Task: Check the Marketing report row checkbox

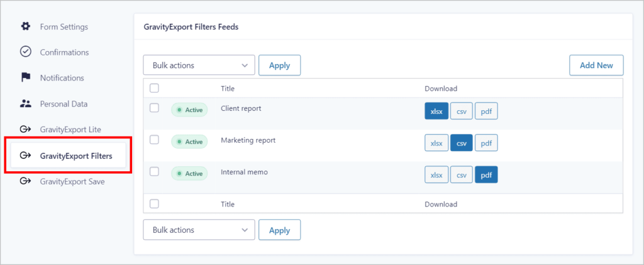Action: 154,140
